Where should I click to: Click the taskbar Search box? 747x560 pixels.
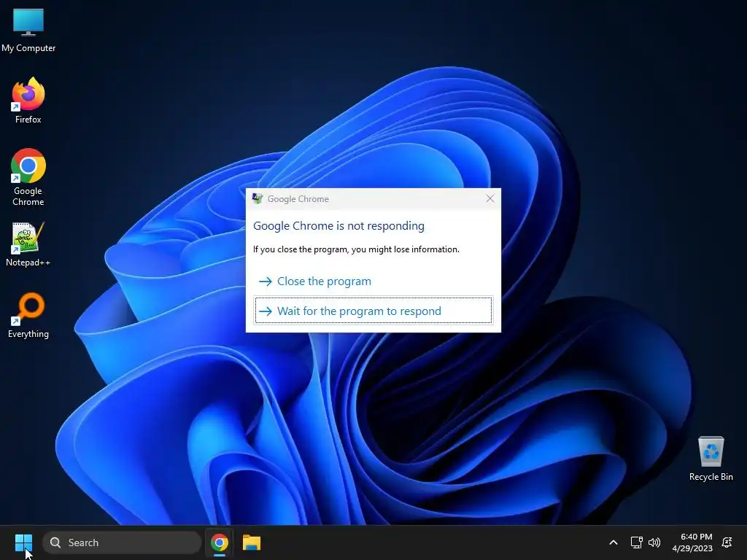click(x=122, y=542)
